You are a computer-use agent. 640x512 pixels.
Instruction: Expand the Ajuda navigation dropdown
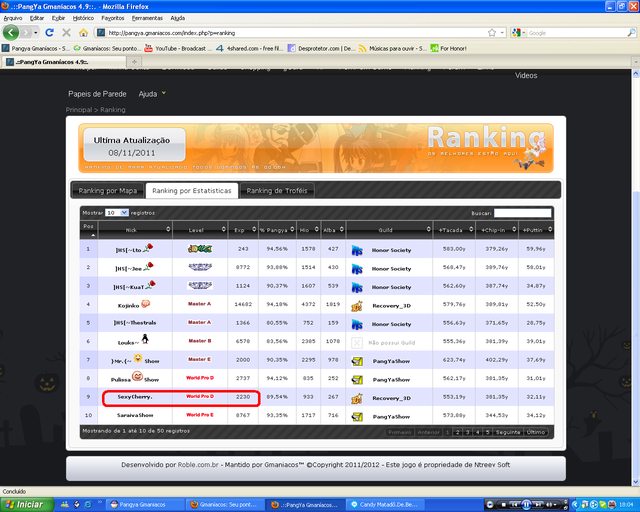(152, 94)
